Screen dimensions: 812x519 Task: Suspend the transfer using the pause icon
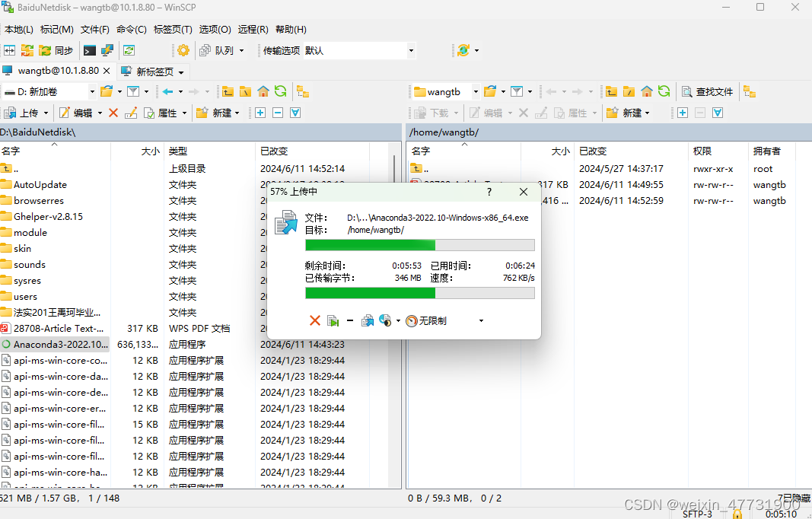coord(349,320)
